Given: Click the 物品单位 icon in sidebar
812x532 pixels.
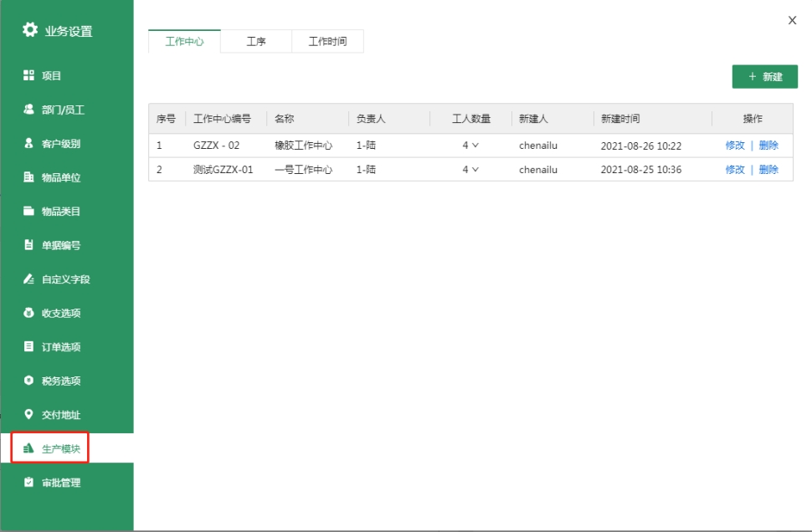Looking at the screenshot, I should [x=28, y=177].
